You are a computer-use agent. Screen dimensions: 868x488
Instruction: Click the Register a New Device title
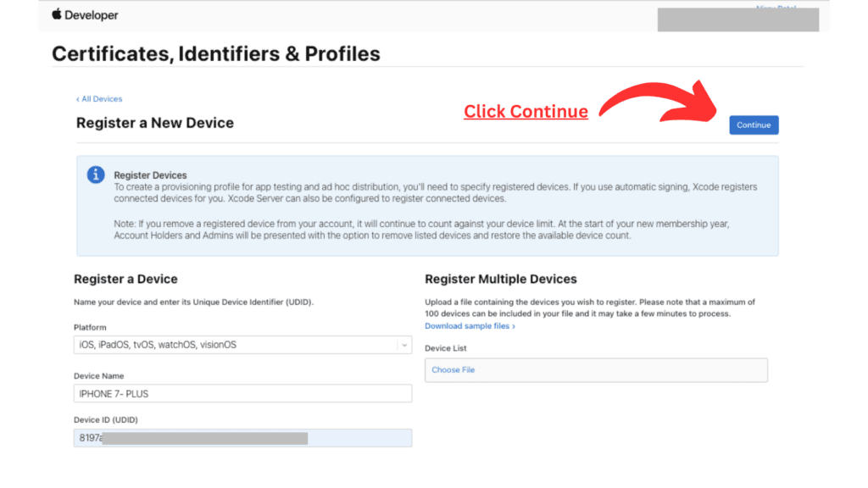155,123
